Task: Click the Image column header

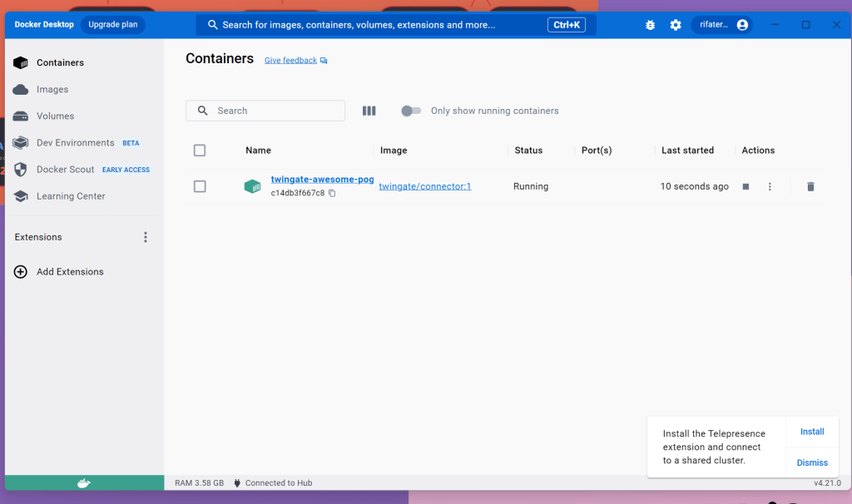Action: pyautogui.click(x=394, y=151)
